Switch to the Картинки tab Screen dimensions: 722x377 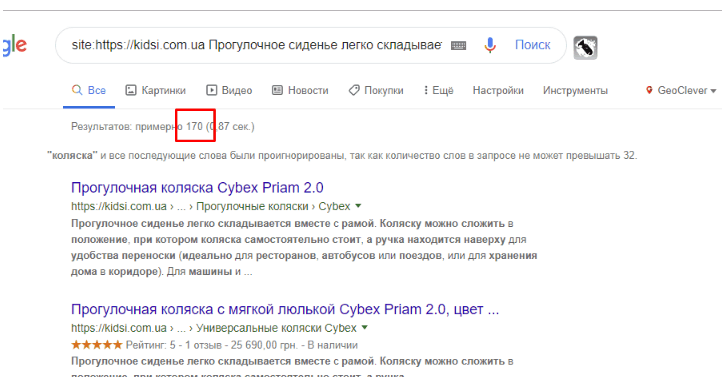tap(156, 90)
